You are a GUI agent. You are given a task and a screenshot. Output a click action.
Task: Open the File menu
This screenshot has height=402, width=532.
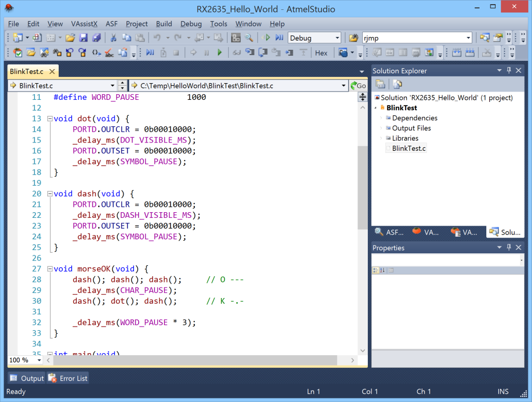[13, 24]
